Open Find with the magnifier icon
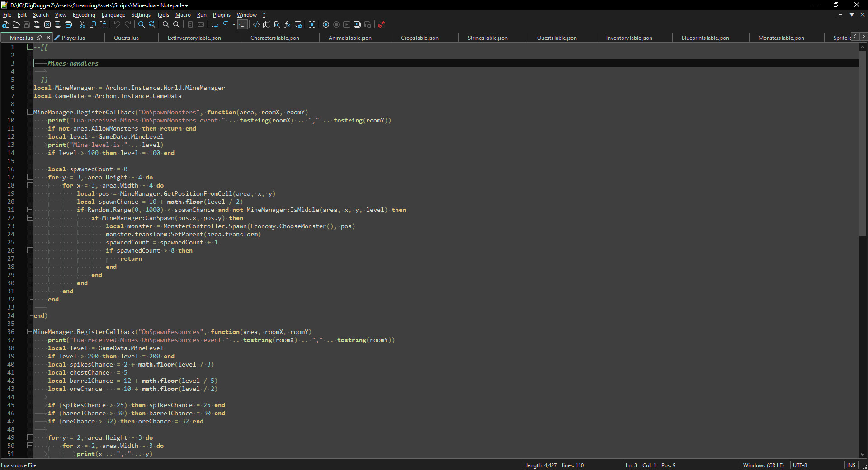 pos(142,24)
